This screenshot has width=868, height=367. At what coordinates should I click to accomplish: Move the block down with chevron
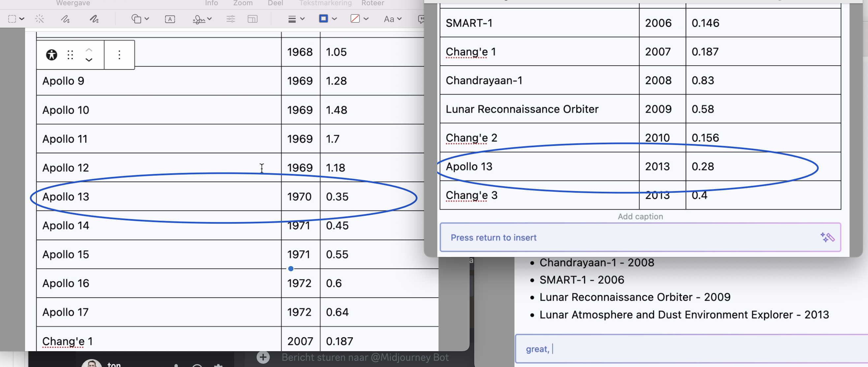[x=89, y=60]
